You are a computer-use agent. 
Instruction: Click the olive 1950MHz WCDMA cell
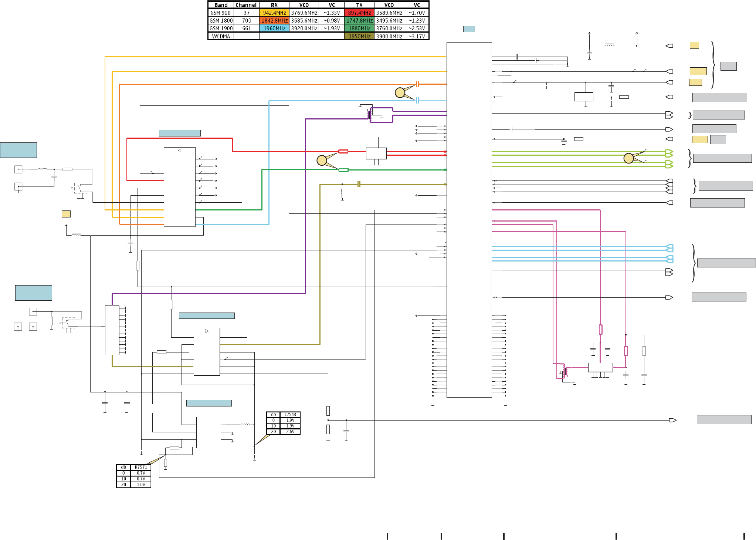click(359, 36)
